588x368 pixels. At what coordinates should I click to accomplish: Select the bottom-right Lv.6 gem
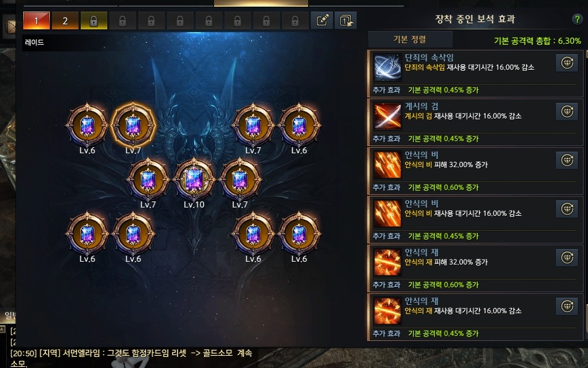299,234
